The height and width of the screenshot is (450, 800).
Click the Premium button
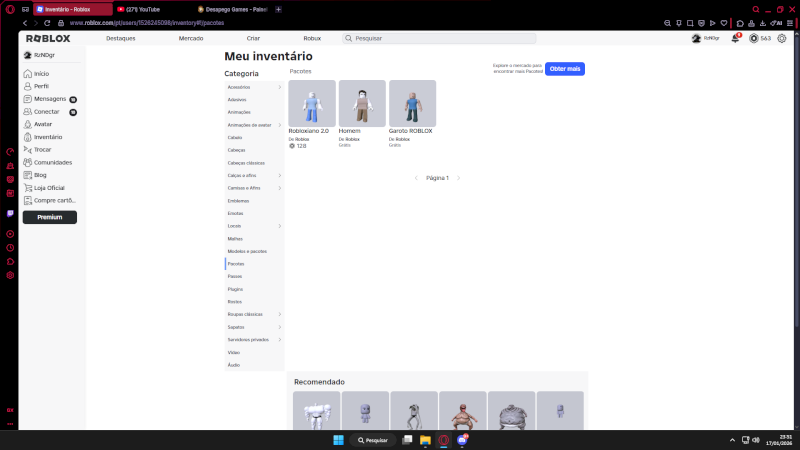49,217
